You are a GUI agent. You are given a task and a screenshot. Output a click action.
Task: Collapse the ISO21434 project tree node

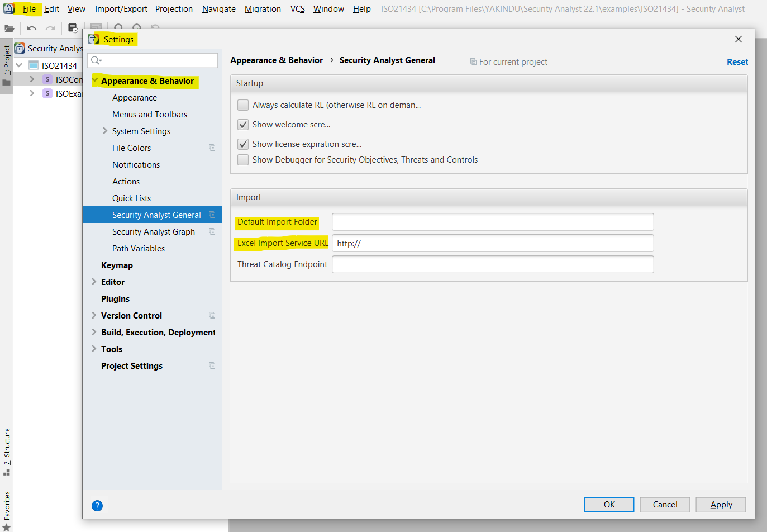click(x=20, y=65)
